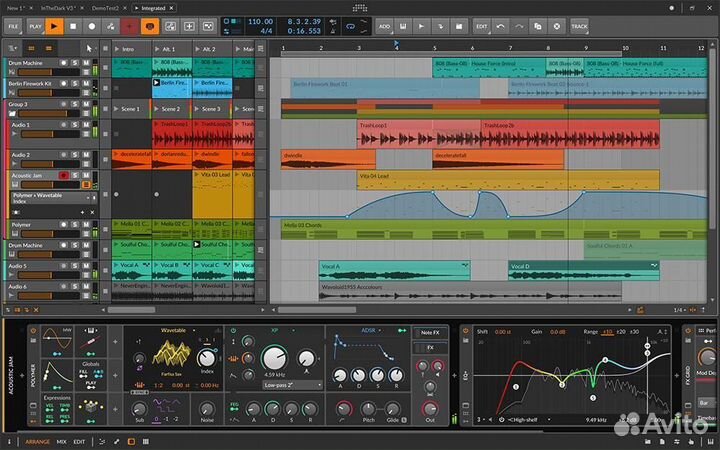This screenshot has height=450, width=720.
Task: Switch to the DemoTest2 project tab
Action: [105, 8]
